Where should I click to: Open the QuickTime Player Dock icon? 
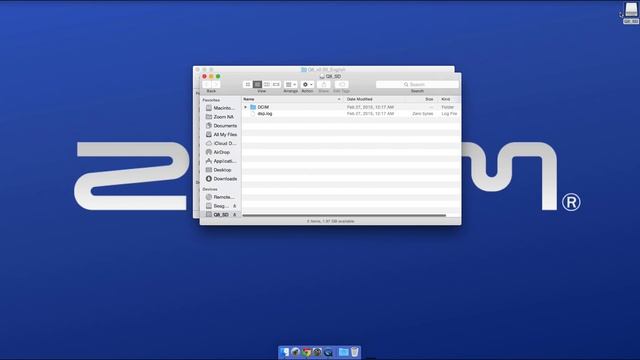click(x=328, y=352)
